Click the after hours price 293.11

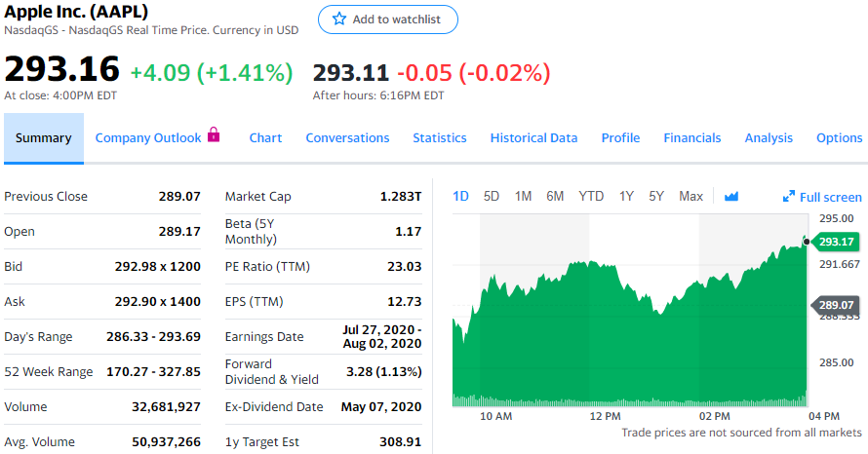[351, 73]
